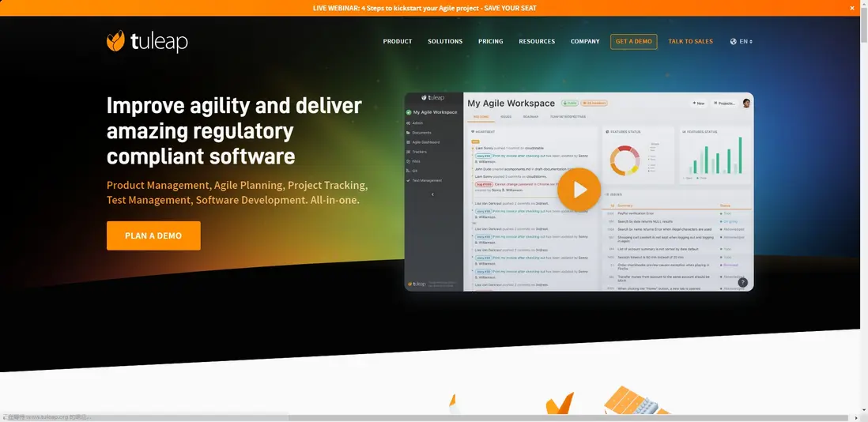Click the headline "Improve agility and deliver"
The image size is (868, 422).
click(x=234, y=105)
